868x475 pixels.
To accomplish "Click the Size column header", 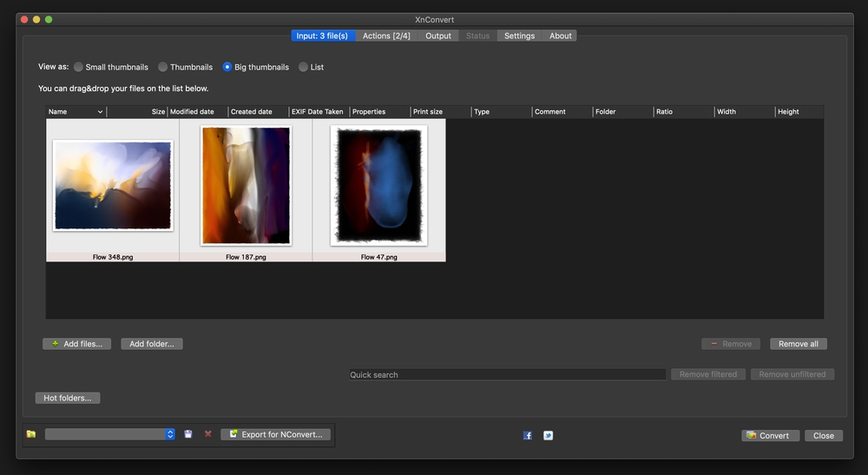I will pos(157,112).
